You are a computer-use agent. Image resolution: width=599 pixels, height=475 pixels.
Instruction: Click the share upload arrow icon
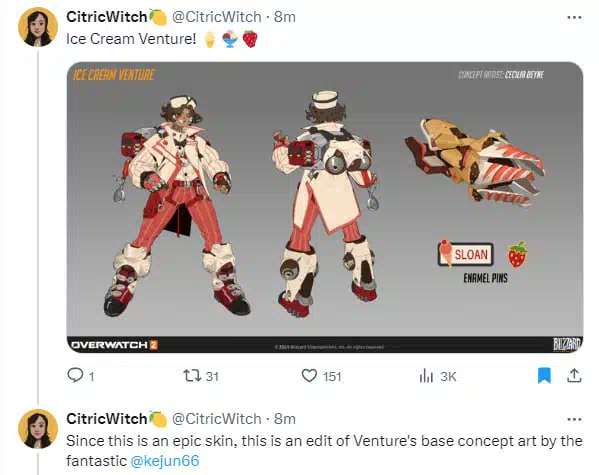pos(574,375)
